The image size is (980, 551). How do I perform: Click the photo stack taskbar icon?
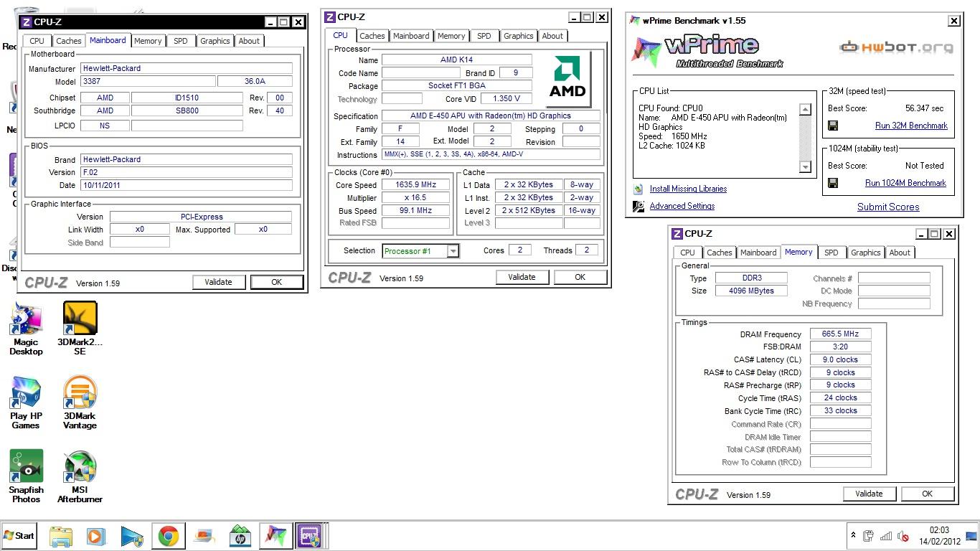[x=204, y=536]
